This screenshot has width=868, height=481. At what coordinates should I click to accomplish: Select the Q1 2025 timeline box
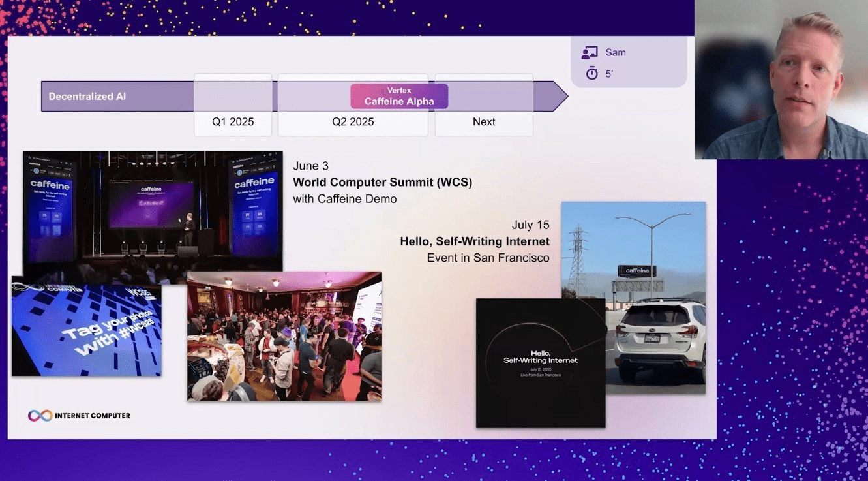(233, 105)
